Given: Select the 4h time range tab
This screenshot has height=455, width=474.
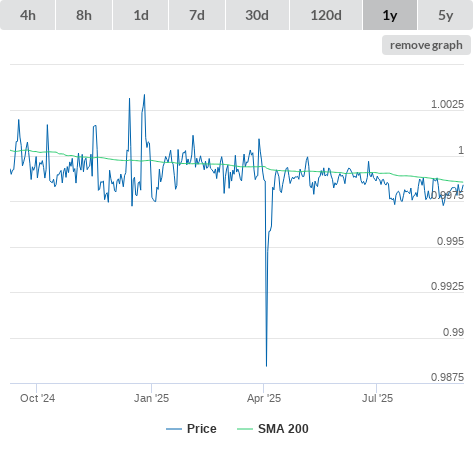Looking at the screenshot, I should [x=28, y=15].
